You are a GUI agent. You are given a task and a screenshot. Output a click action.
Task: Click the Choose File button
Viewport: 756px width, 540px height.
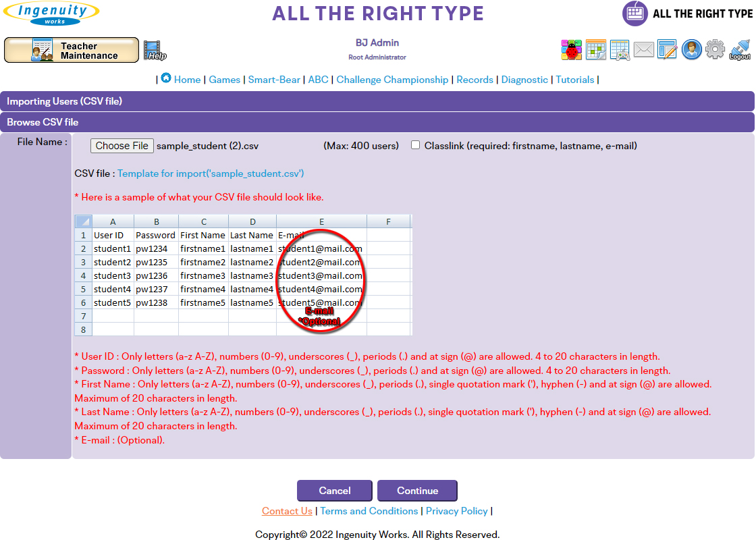tap(122, 146)
